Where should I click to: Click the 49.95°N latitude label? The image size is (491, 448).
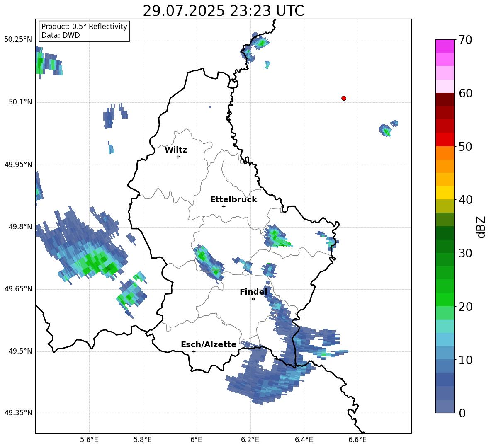(x=18, y=165)
